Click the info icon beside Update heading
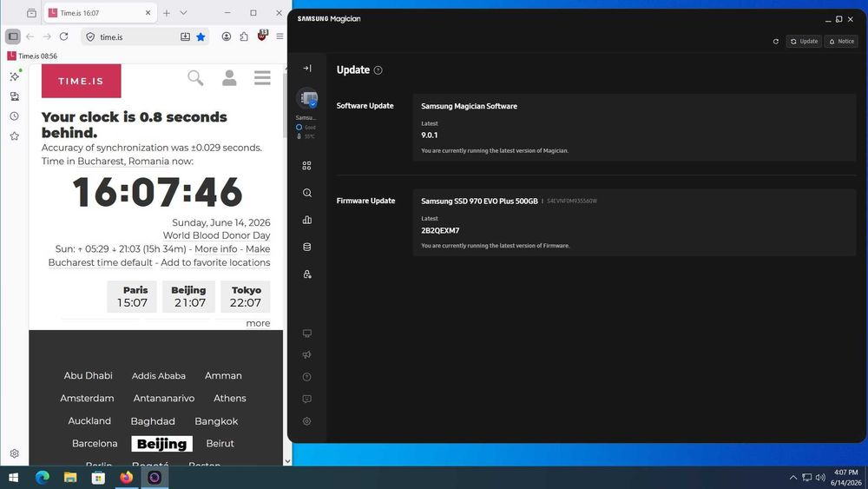868x489 pixels. coord(378,70)
